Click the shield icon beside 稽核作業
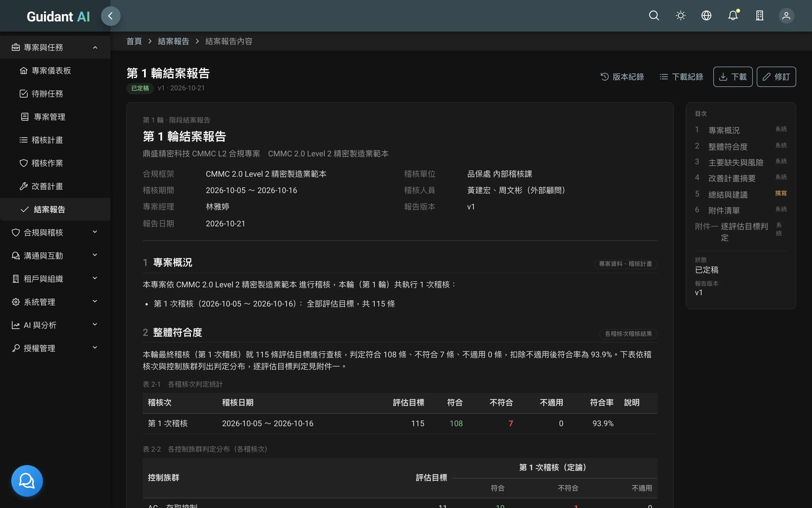 23,163
